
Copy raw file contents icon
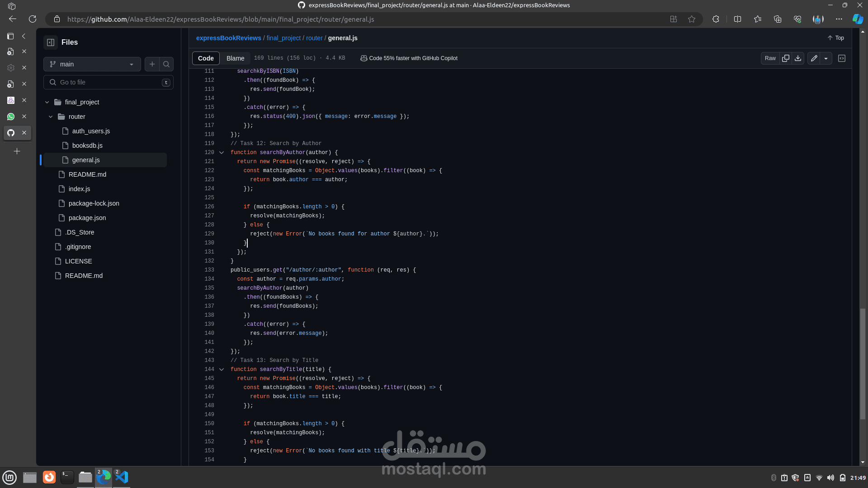pyautogui.click(x=786, y=58)
